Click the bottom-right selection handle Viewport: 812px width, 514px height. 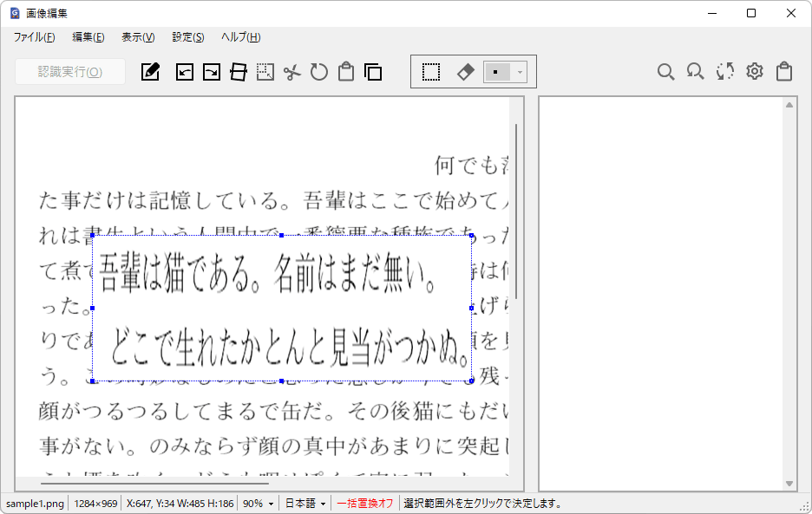471,381
